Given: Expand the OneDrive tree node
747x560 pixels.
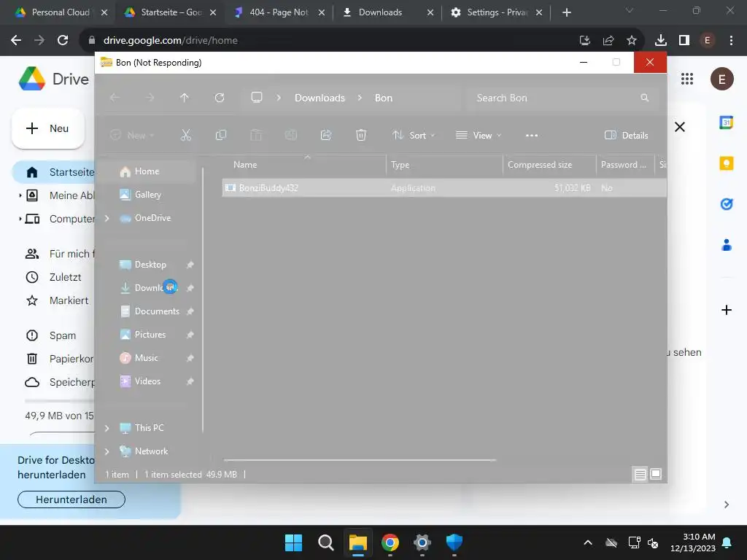Looking at the screenshot, I should tap(107, 218).
